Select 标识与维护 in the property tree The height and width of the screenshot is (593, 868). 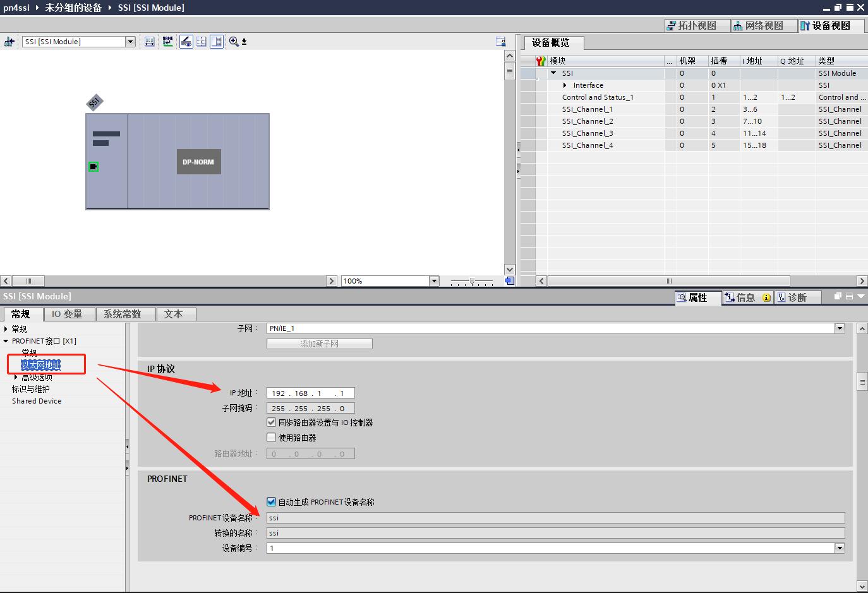pos(30,389)
